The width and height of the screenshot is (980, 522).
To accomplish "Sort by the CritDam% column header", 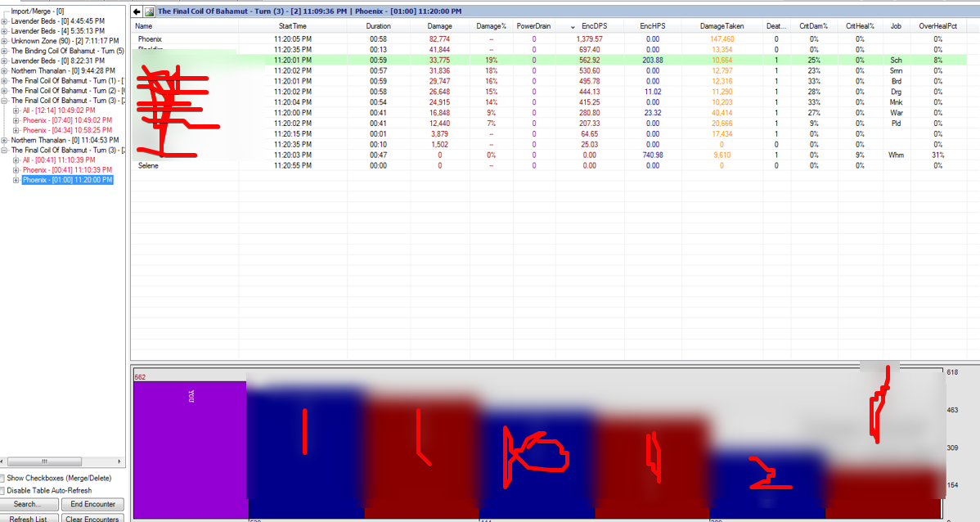I will pos(813,26).
